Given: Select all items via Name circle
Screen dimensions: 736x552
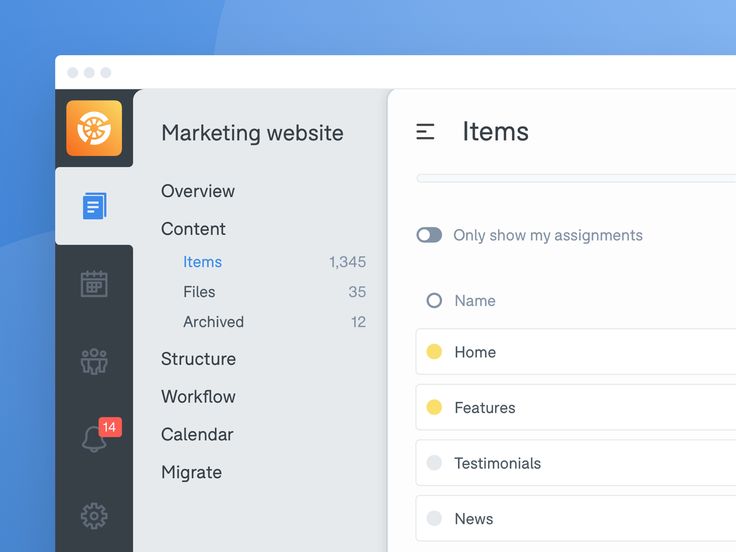Looking at the screenshot, I should (434, 300).
